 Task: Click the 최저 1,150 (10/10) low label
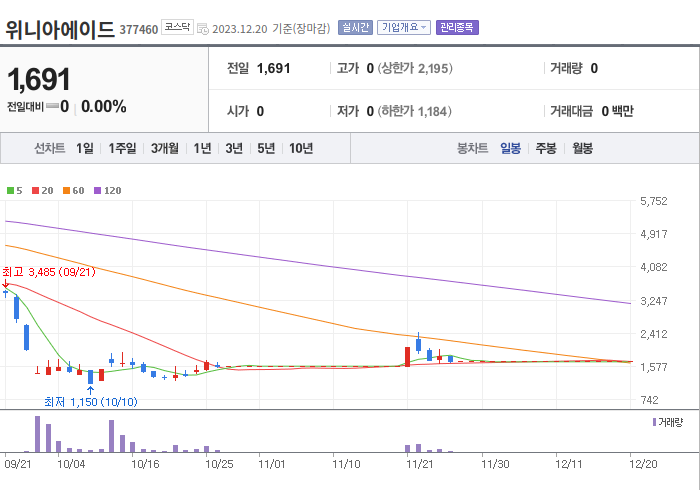tap(91, 402)
